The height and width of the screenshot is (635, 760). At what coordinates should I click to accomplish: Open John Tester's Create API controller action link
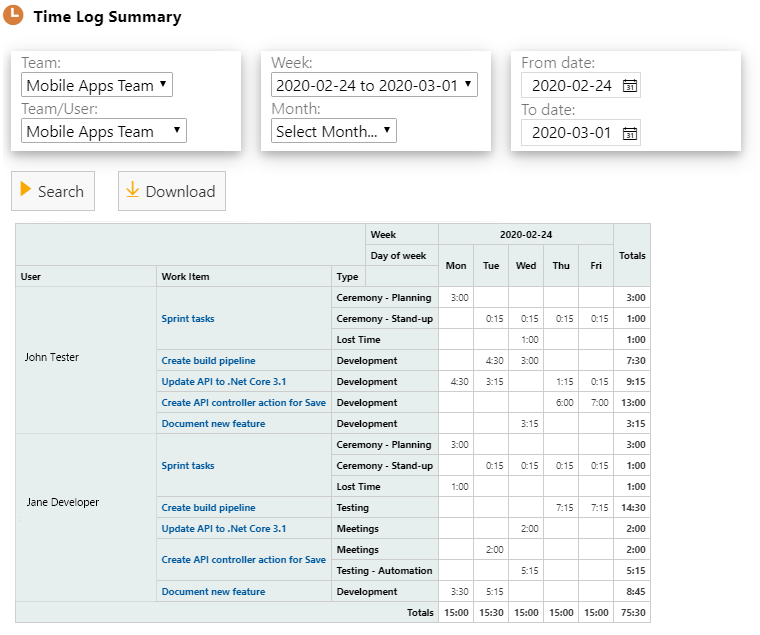point(243,402)
